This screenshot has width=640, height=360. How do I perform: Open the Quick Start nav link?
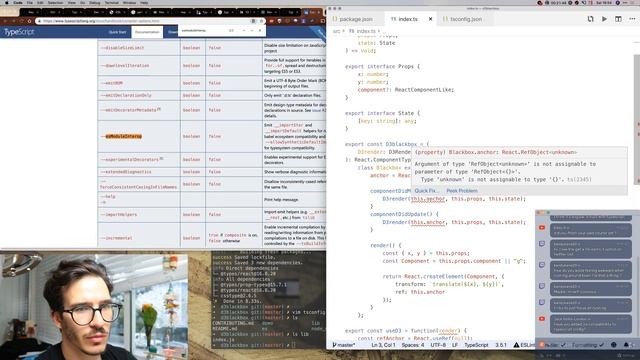coord(117,32)
